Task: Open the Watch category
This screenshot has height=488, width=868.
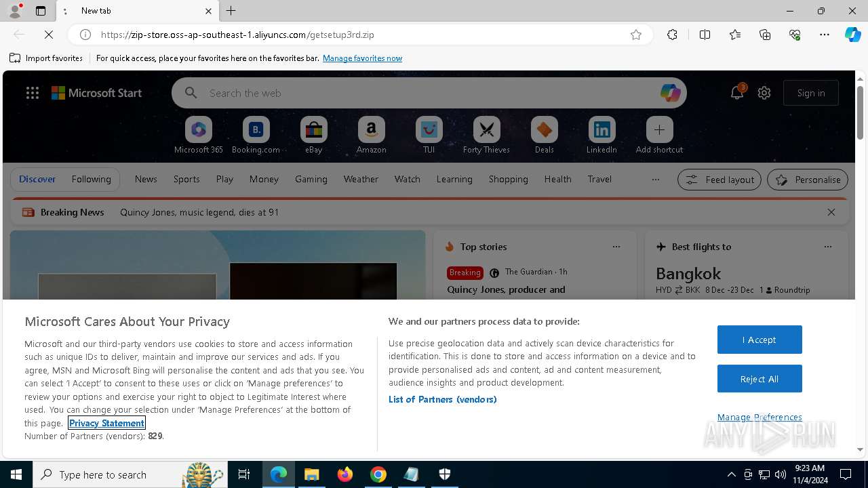Action: pyautogui.click(x=408, y=179)
